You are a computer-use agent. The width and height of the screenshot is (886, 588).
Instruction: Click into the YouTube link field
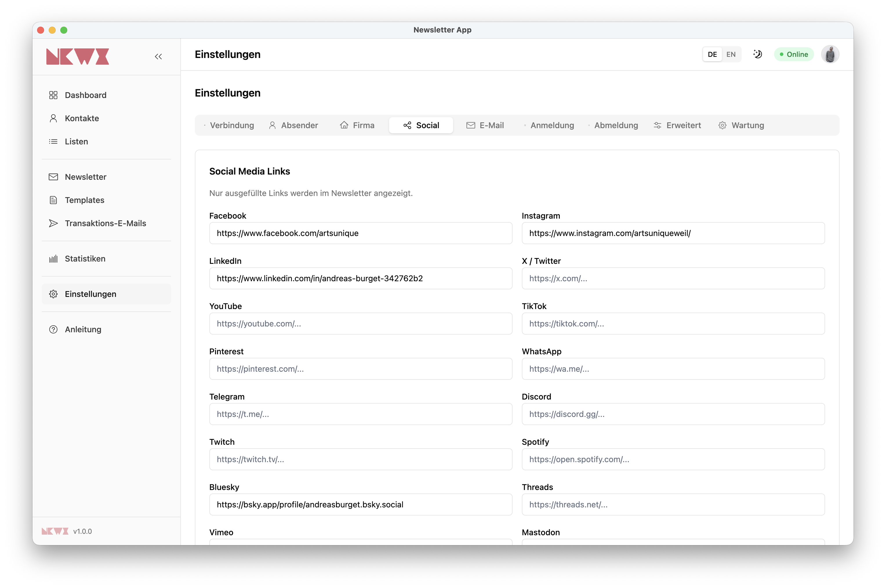pos(361,324)
